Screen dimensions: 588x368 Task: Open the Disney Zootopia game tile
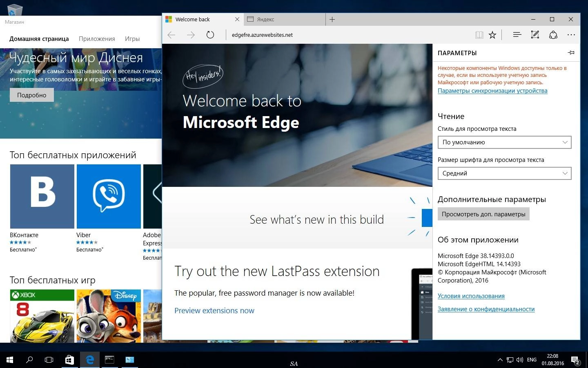coord(109,316)
